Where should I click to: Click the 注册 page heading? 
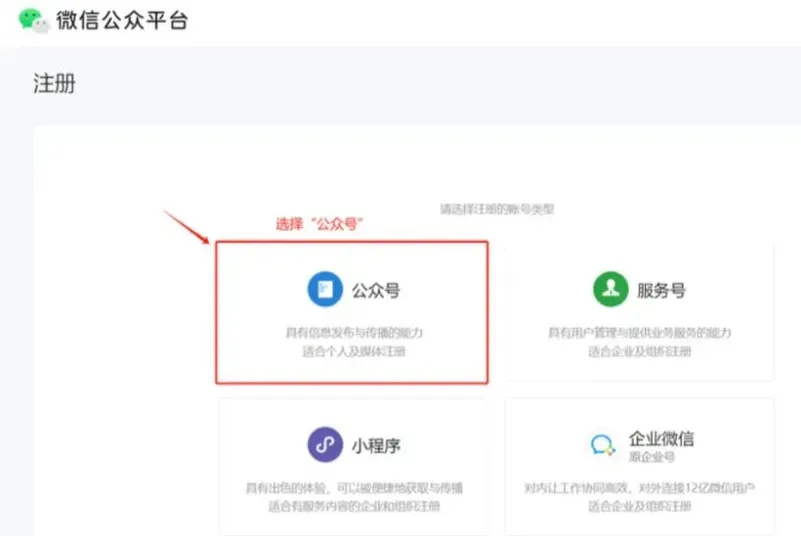(54, 83)
